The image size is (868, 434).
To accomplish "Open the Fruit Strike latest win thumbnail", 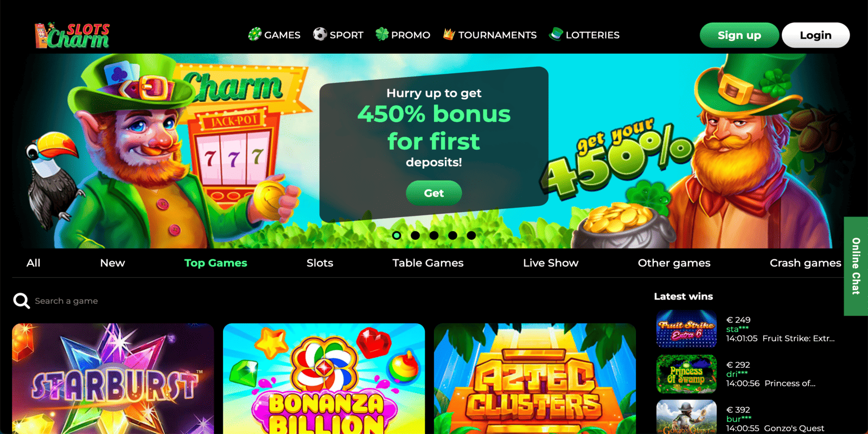I will coord(686,329).
